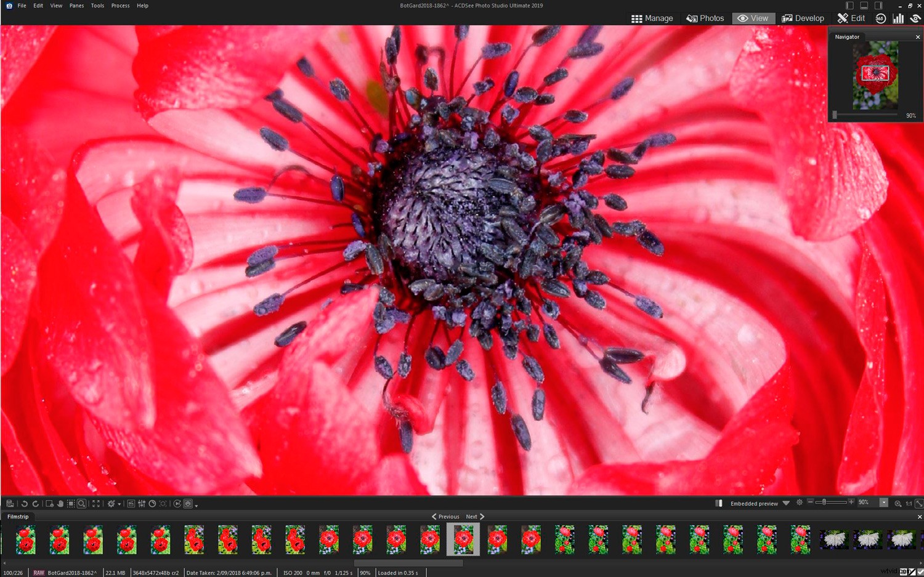Toggle the filmstrip side panel divider icon
Viewport: 924px width, 577px height.
(x=719, y=503)
